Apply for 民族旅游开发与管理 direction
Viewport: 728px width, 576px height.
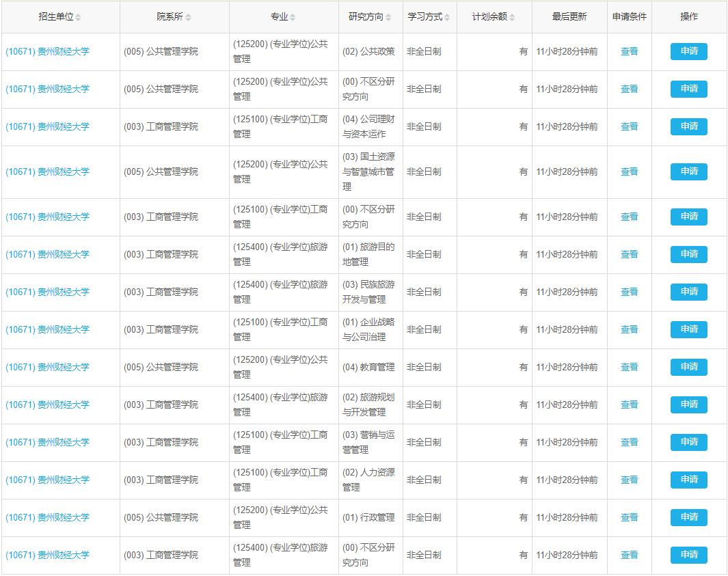tap(688, 292)
